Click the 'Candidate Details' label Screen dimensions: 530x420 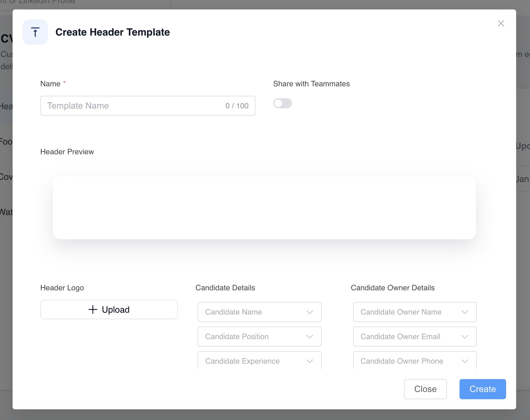pos(225,288)
